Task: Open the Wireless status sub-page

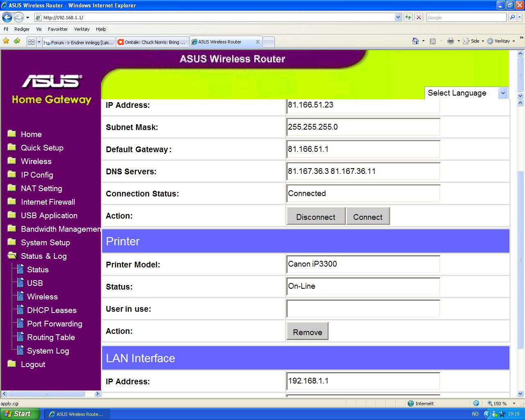Action: tap(42, 297)
